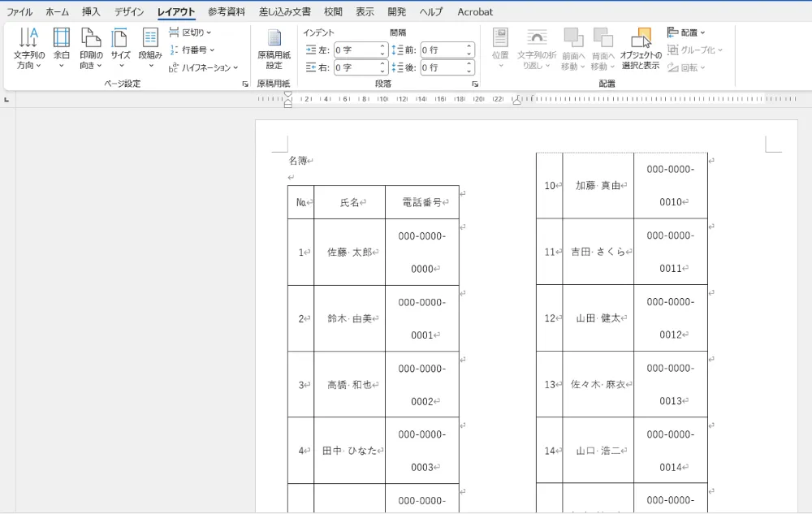Switch to the 表示 tab
This screenshot has height=514, width=812.
click(x=365, y=11)
